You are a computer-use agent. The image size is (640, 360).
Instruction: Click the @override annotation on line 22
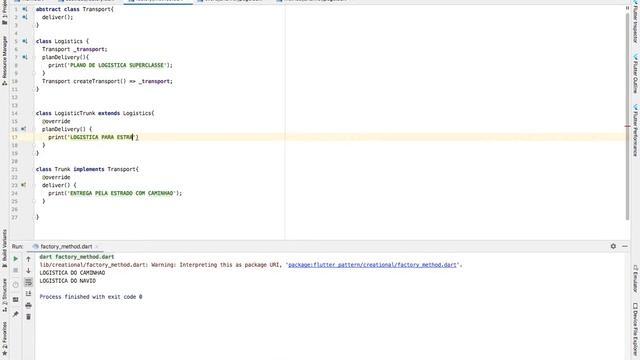[x=56, y=177]
